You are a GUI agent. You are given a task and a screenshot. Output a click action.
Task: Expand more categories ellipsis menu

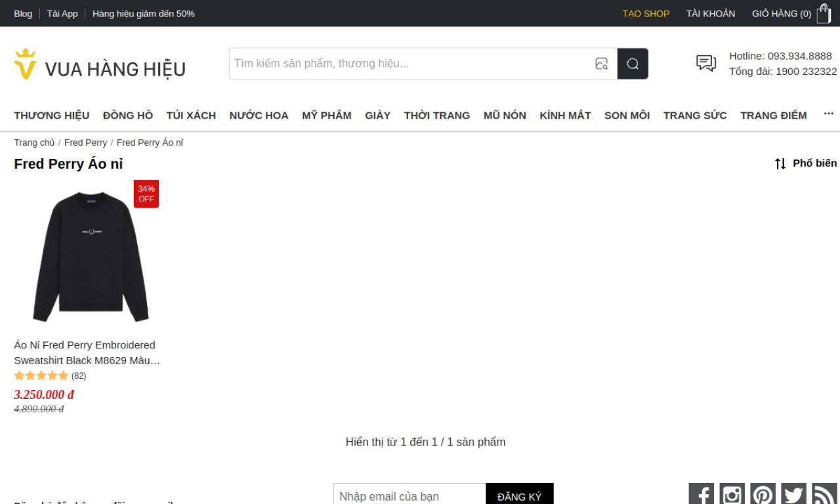tap(829, 114)
